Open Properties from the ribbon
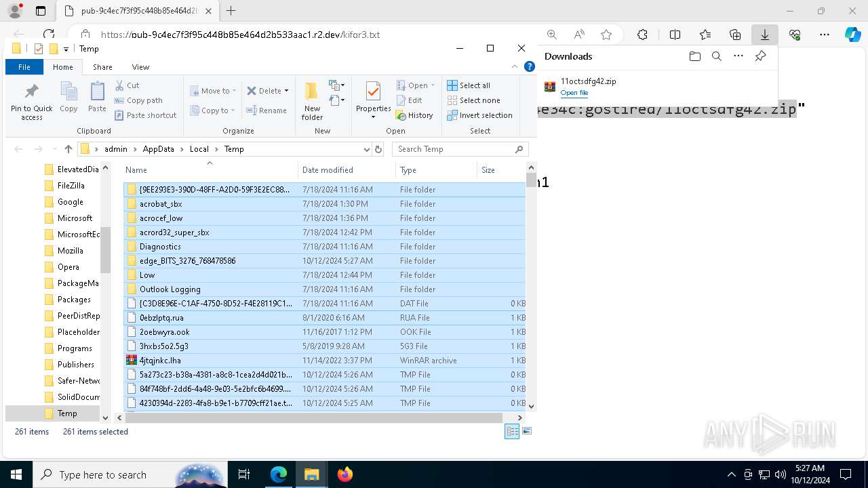This screenshot has height=488, width=868. [x=374, y=96]
